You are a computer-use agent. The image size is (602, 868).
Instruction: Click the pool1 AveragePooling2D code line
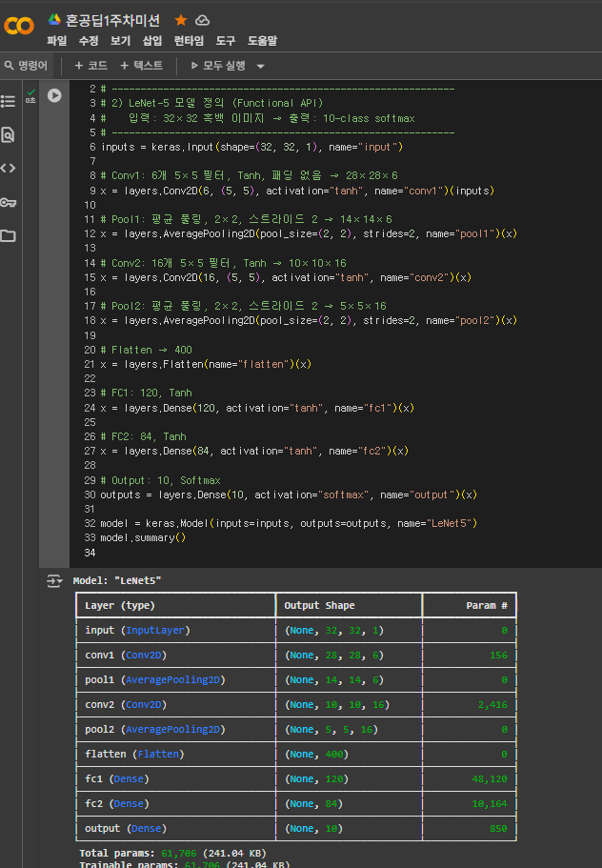[309, 233]
